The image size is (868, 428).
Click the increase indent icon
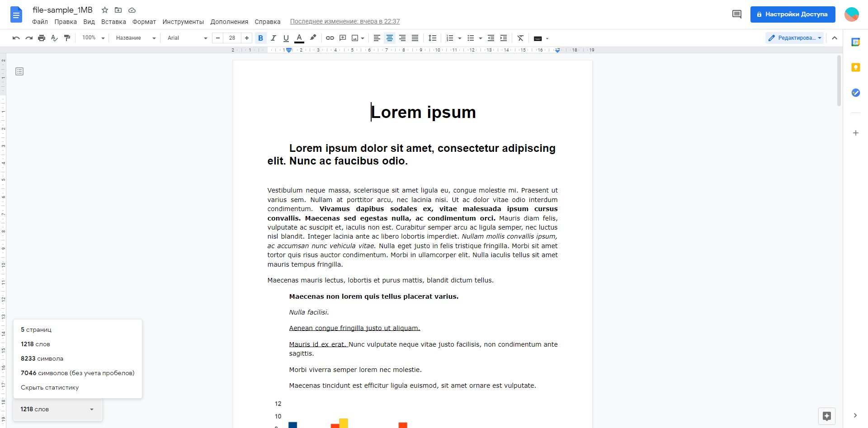pyautogui.click(x=504, y=38)
